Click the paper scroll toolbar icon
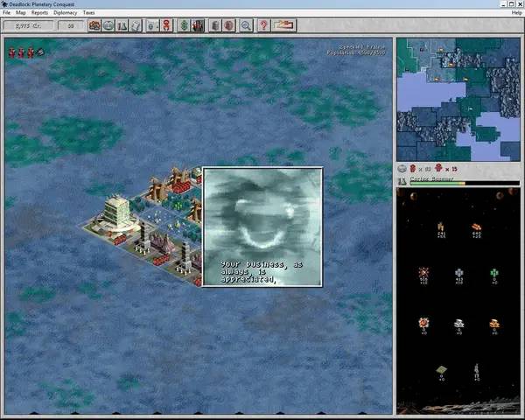This screenshot has height=420, width=525. (x=136, y=25)
